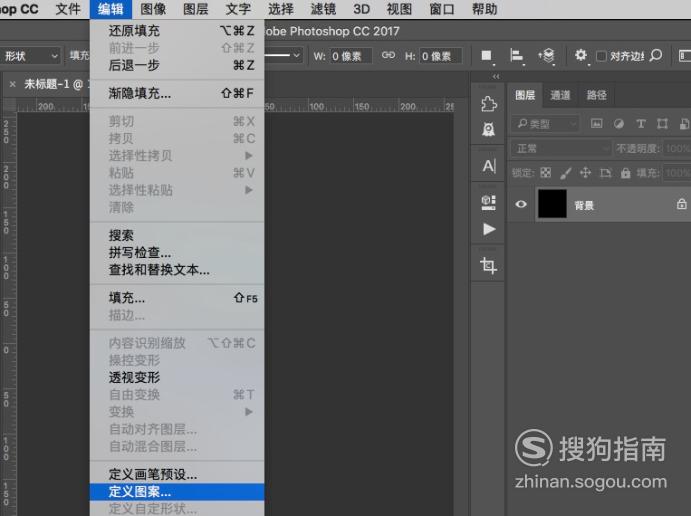
Task: Toggle the lock all padlock icon
Action: (625, 173)
